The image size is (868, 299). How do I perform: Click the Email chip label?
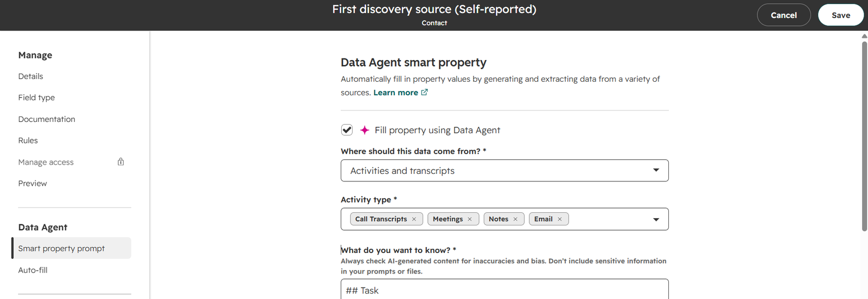coord(543,219)
